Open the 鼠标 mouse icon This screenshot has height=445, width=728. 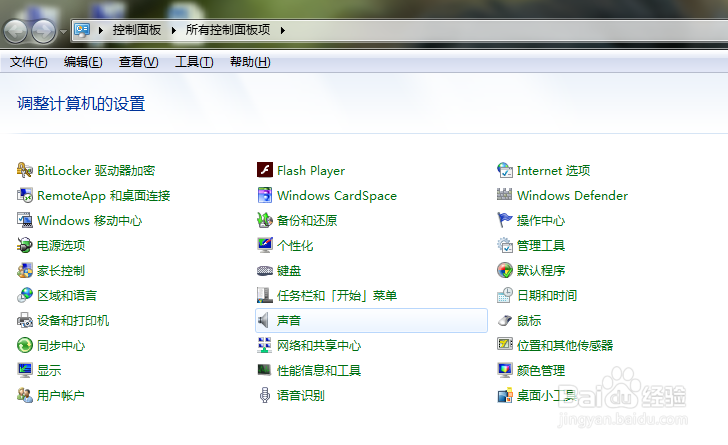click(x=505, y=321)
